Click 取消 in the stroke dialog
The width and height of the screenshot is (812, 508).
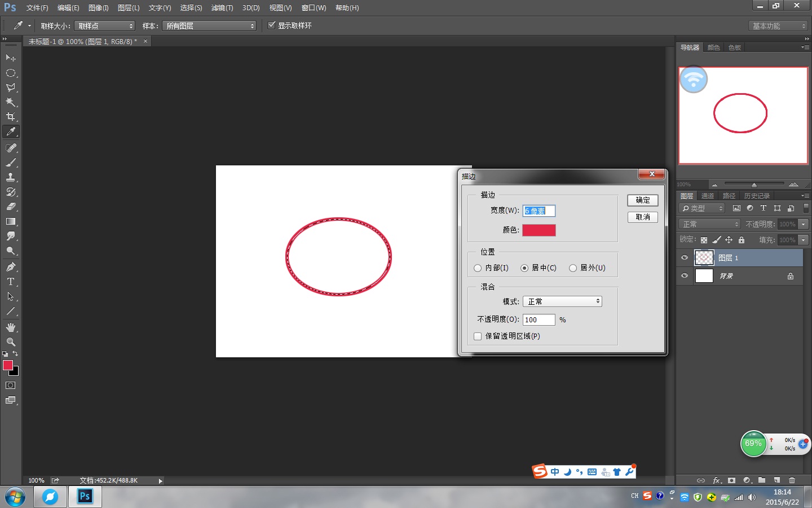[643, 217]
